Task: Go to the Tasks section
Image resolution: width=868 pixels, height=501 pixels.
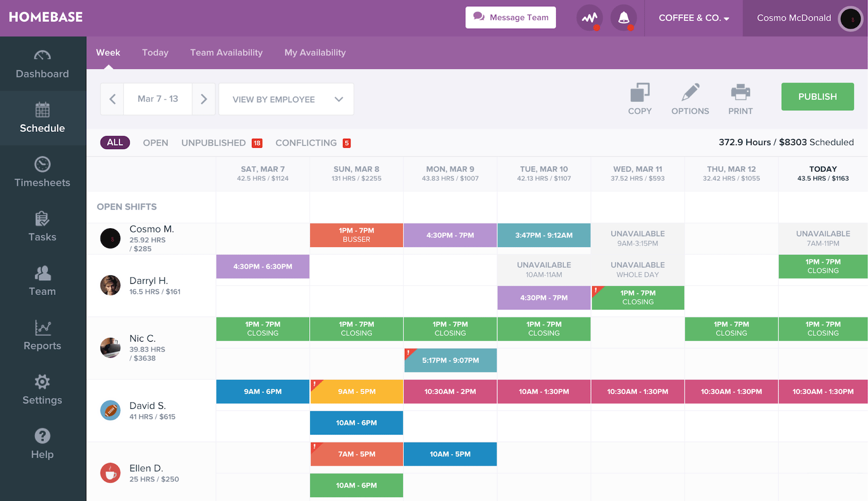Action: tap(42, 227)
